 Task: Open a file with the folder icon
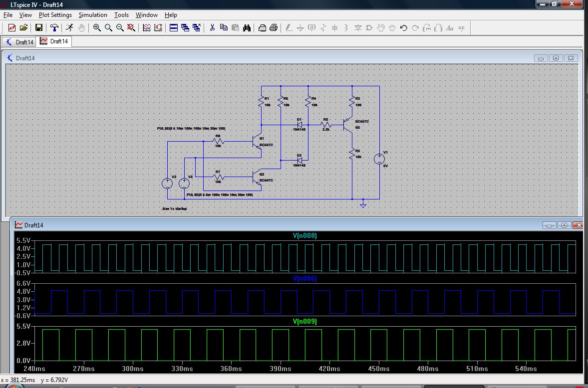pos(23,28)
